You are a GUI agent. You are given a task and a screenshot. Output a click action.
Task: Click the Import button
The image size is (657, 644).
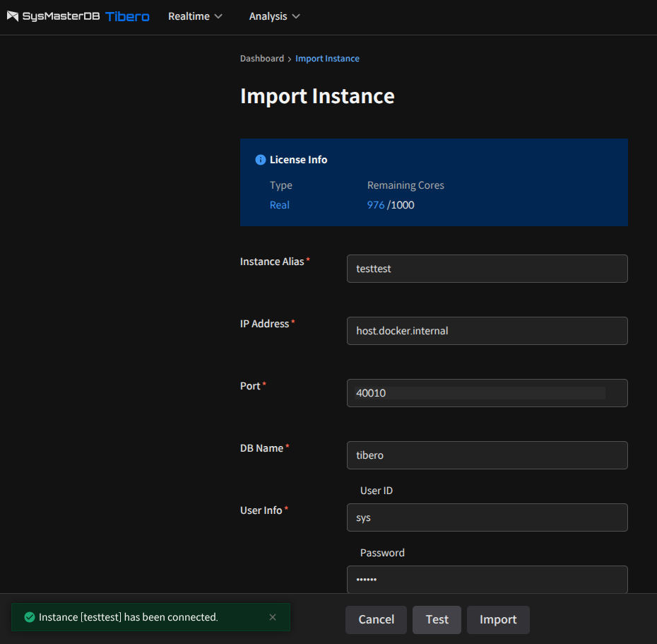click(x=498, y=620)
